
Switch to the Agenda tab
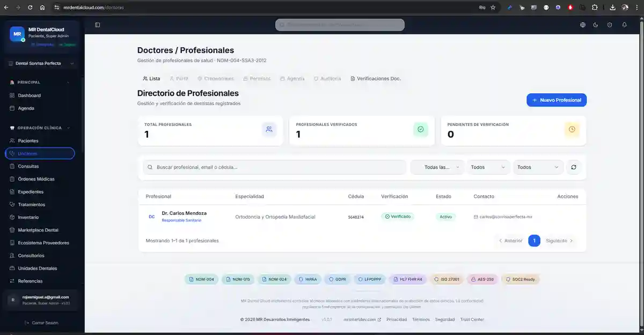point(292,78)
